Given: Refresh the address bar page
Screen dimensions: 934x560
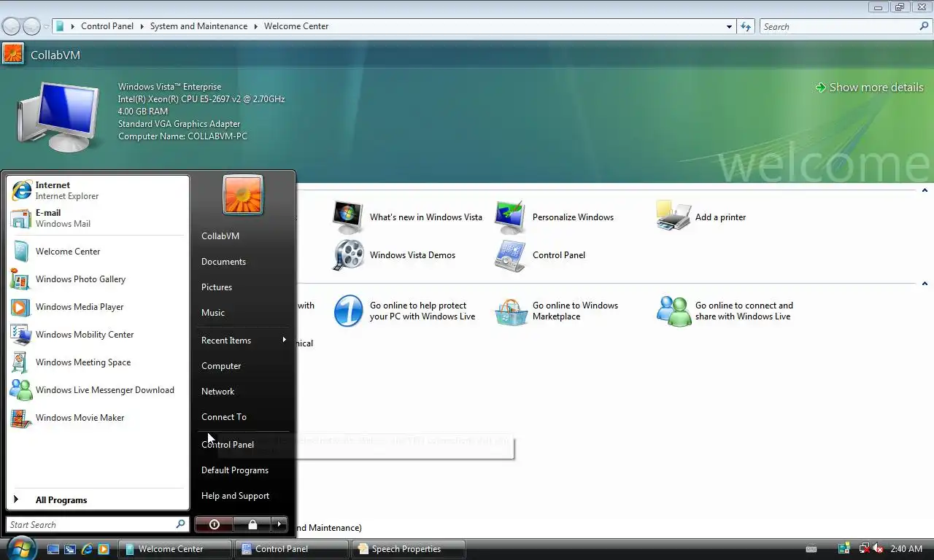Looking at the screenshot, I should (746, 27).
